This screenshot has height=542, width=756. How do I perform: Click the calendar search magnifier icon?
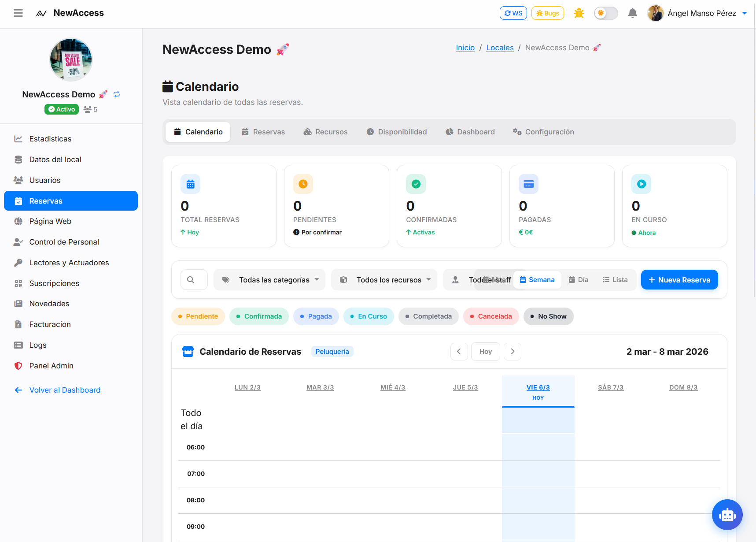pos(191,280)
